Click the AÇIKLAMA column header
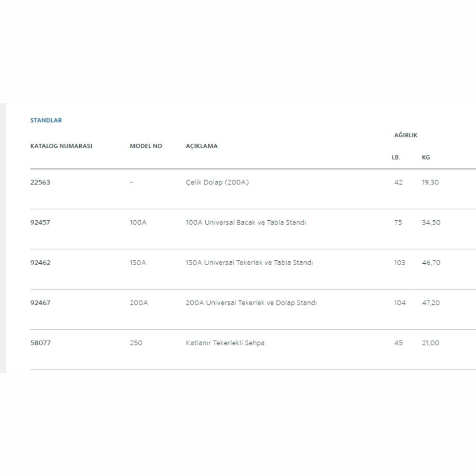The image size is (476, 476). tap(201, 146)
